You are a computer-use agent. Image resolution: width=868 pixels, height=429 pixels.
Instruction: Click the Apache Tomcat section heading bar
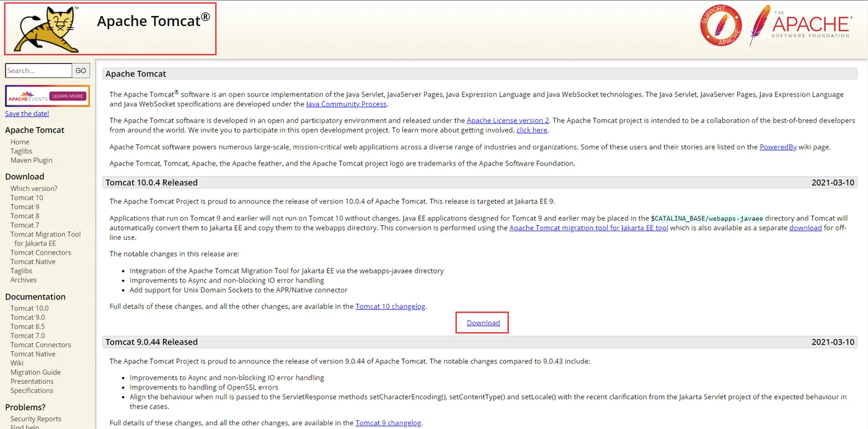tap(479, 74)
